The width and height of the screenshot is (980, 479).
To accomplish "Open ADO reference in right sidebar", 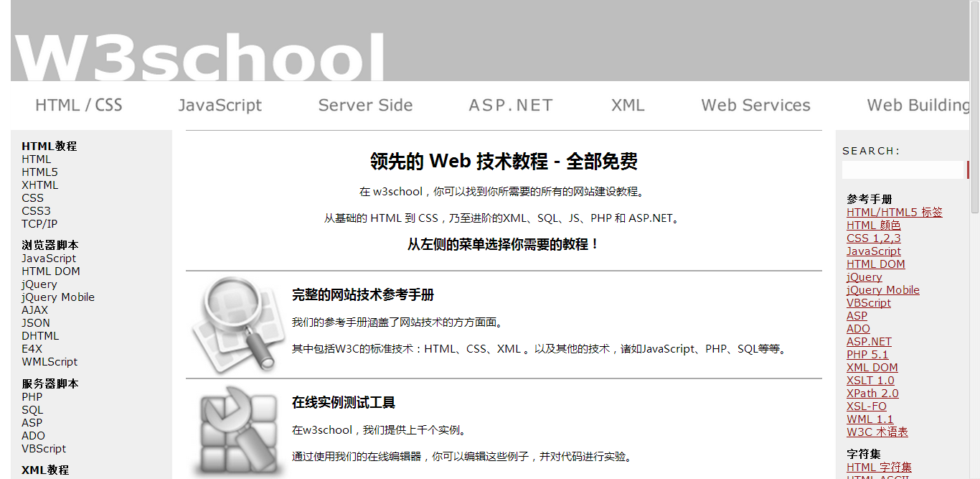I will 858,329.
